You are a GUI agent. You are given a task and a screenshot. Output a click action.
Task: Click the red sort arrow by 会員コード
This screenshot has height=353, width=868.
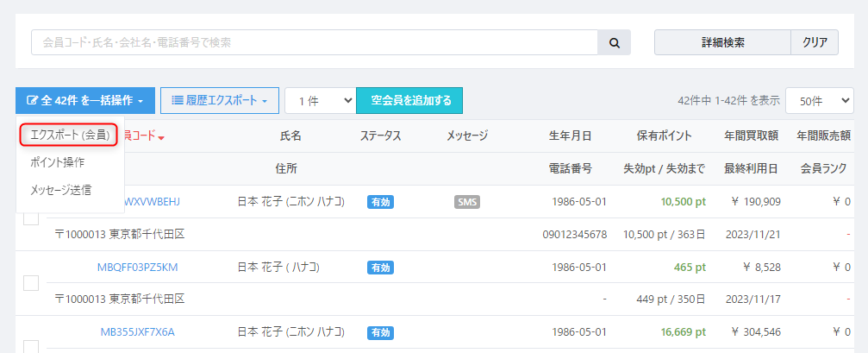point(161,136)
